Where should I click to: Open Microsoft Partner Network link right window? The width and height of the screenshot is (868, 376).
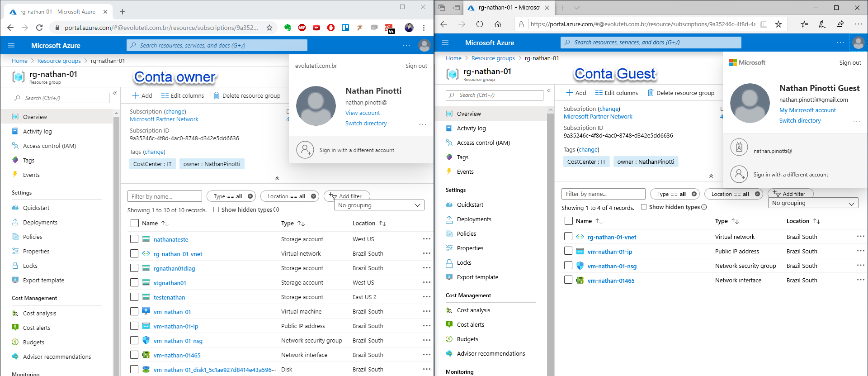(x=598, y=116)
